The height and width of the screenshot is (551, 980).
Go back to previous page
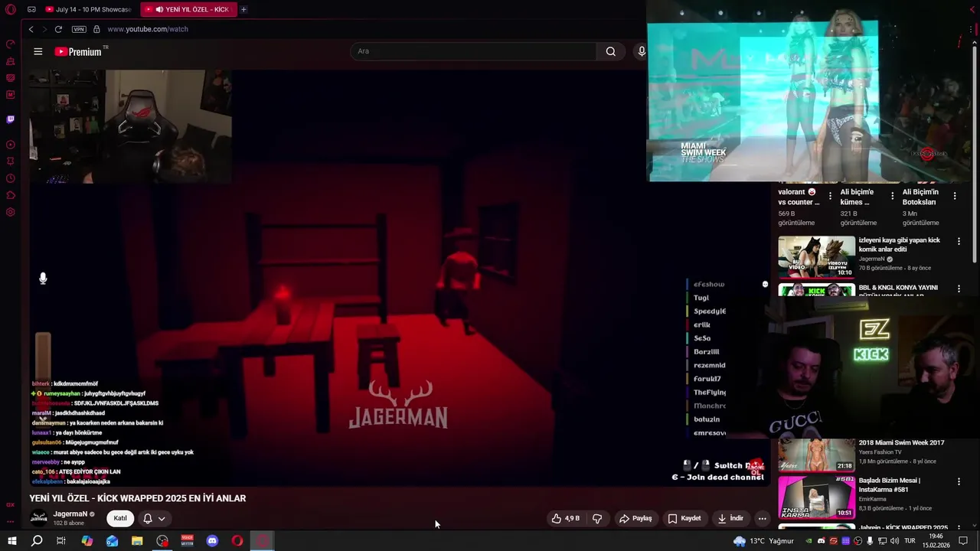[x=31, y=29]
